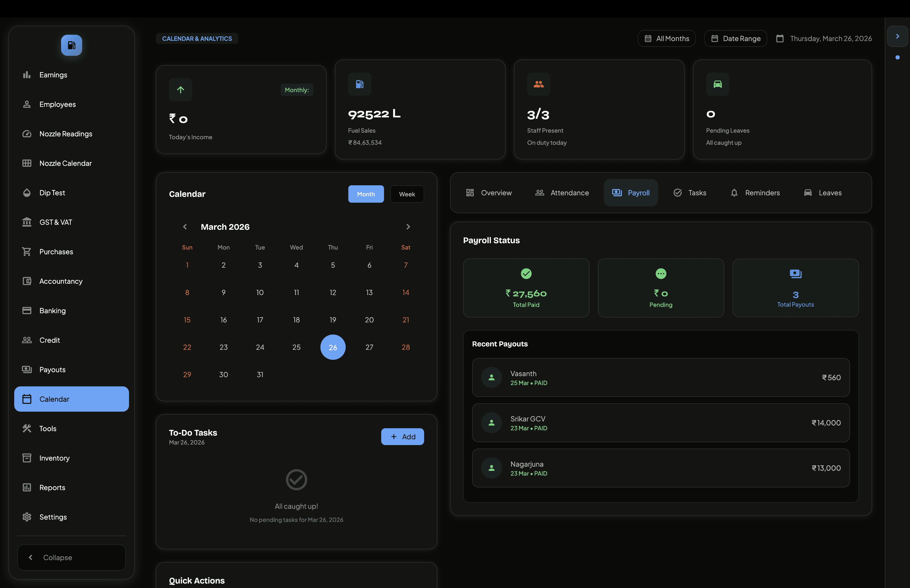The width and height of the screenshot is (910, 588).
Task: Collapse the sidebar
Action: click(71, 557)
